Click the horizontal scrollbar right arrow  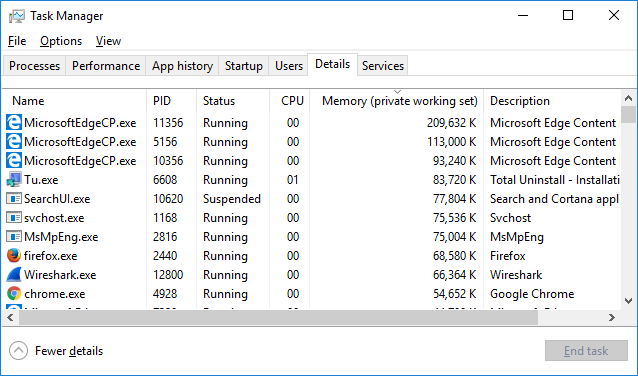click(612, 317)
